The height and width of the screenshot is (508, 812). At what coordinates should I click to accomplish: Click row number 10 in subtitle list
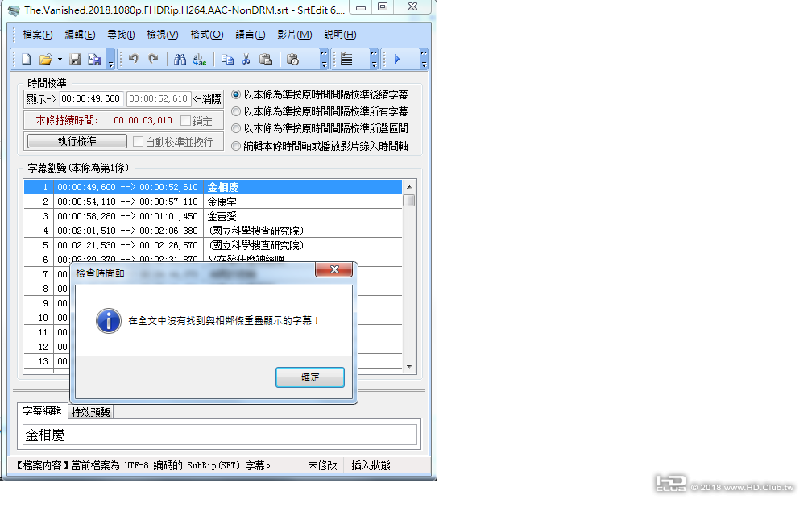point(43,318)
